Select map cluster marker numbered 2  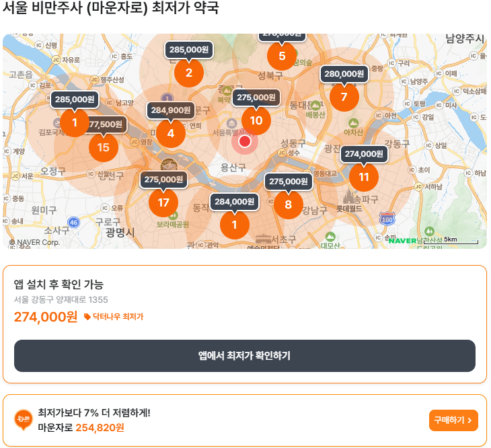(189, 73)
